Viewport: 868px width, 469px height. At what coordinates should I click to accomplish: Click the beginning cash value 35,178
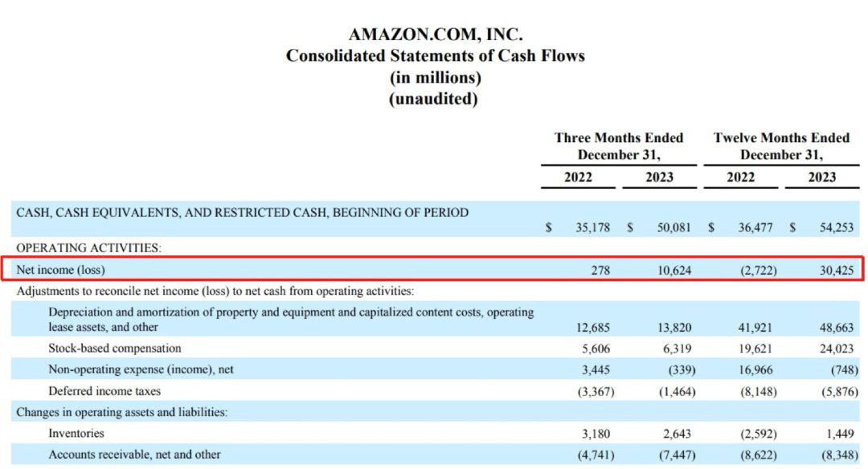(x=592, y=227)
